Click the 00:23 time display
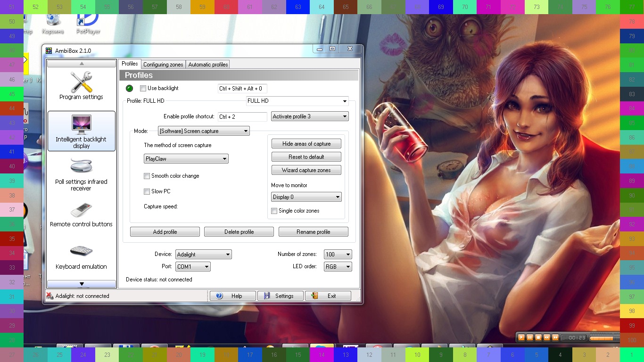Screen dimensions: 644x362 (574, 337)
